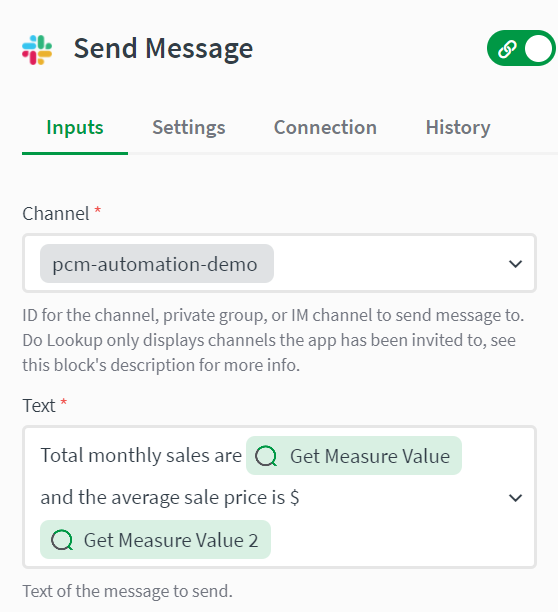Screen dimensions: 558x612
Task: Place cursor after 'Total monthly sales are'
Action: pyautogui.click(x=243, y=455)
